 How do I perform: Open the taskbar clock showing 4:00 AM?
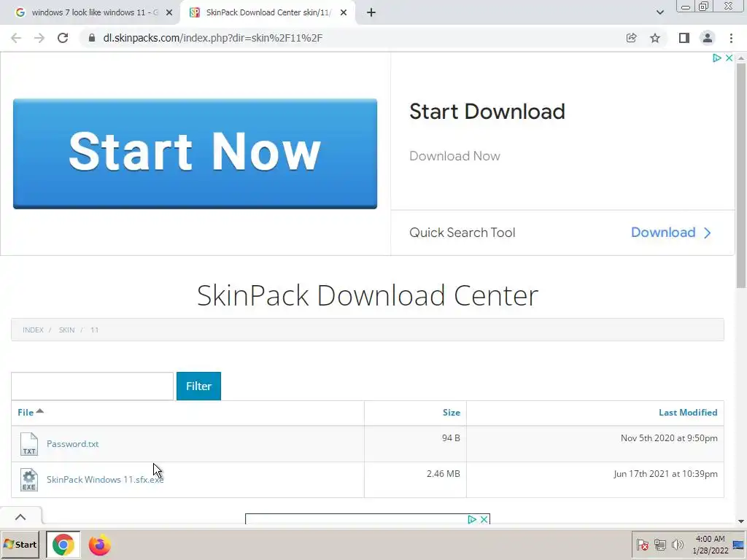(710, 545)
